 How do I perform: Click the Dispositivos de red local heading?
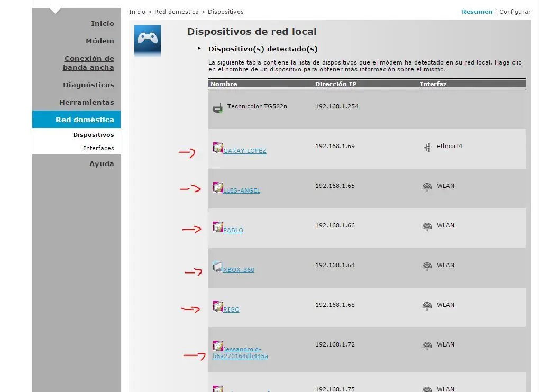[x=252, y=31]
